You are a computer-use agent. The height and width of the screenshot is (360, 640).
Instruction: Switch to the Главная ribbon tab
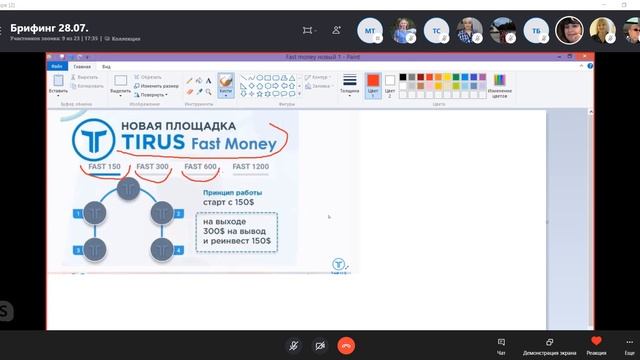point(82,67)
